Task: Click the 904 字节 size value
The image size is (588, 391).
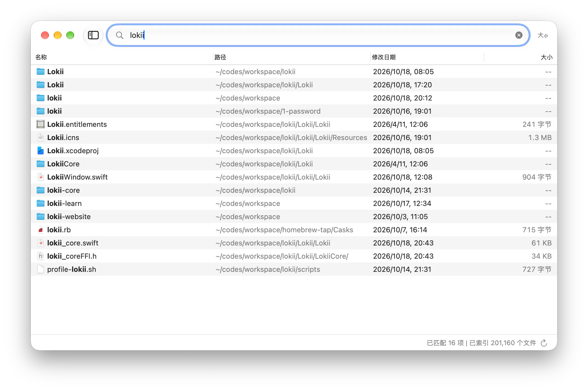Action: point(537,177)
